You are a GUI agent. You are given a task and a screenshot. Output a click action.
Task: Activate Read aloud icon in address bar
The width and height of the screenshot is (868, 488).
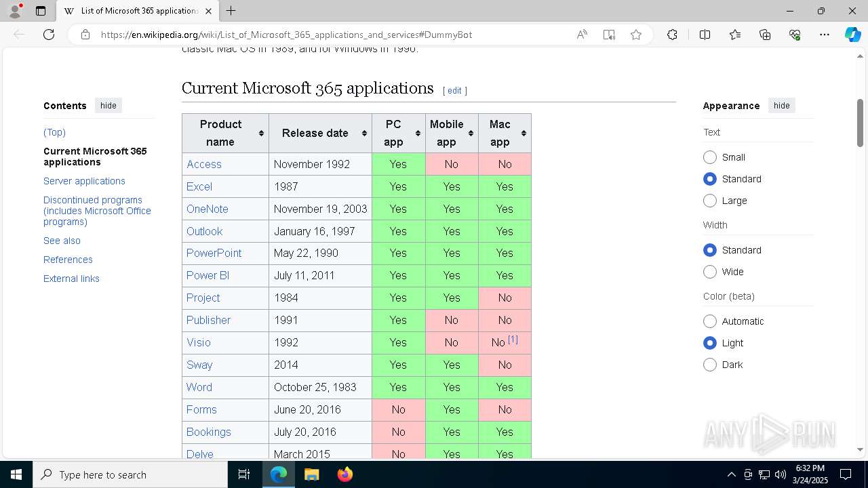click(x=582, y=35)
